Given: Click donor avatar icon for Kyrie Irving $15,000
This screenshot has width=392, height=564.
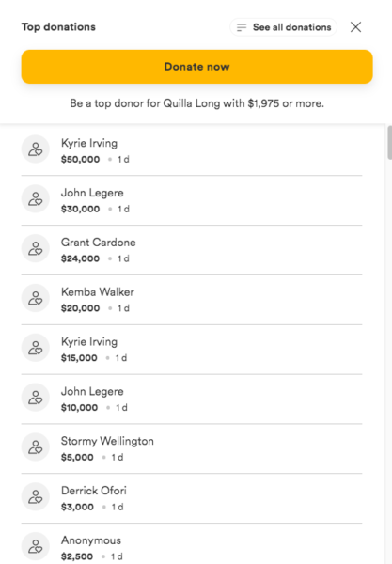Looking at the screenshot, I should (x=35, y=348).
